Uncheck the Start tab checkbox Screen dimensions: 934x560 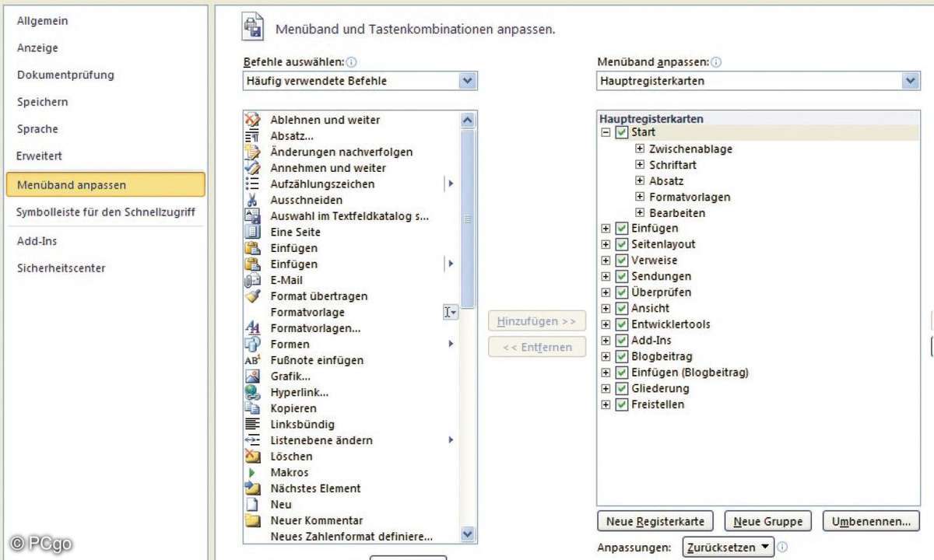point(621,133)
